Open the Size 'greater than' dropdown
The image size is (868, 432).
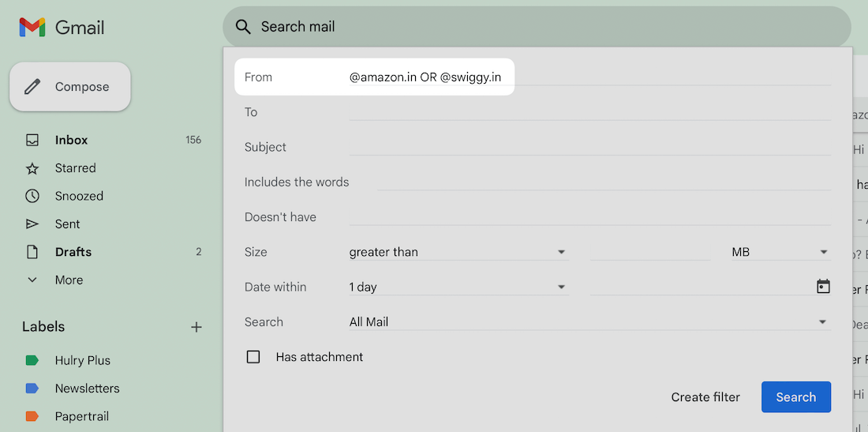[458, 252]
